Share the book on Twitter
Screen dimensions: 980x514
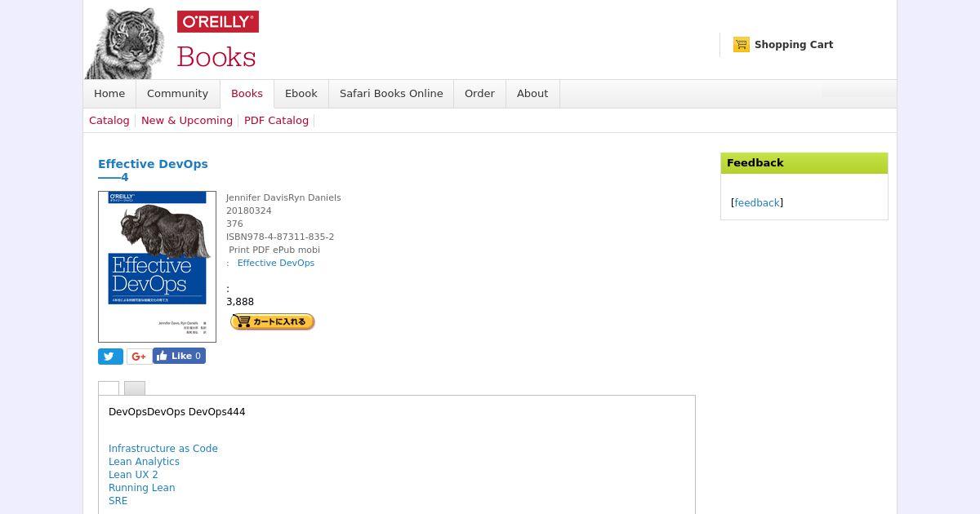(110, 357)
